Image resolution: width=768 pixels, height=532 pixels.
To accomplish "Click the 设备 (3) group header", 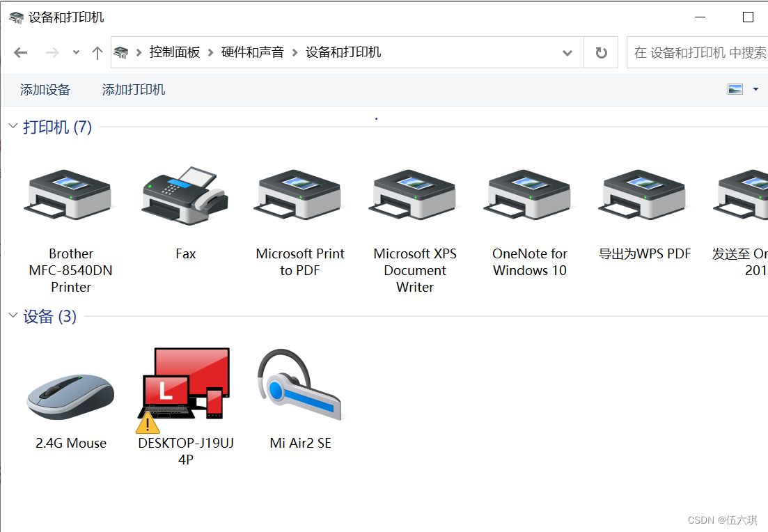I will [x=49, y=316].
